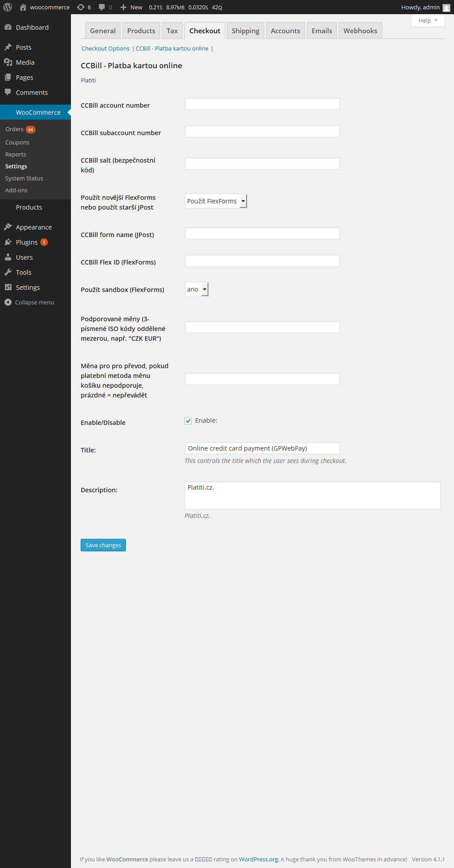Open Add-ons submenu item

coord(16,190)
